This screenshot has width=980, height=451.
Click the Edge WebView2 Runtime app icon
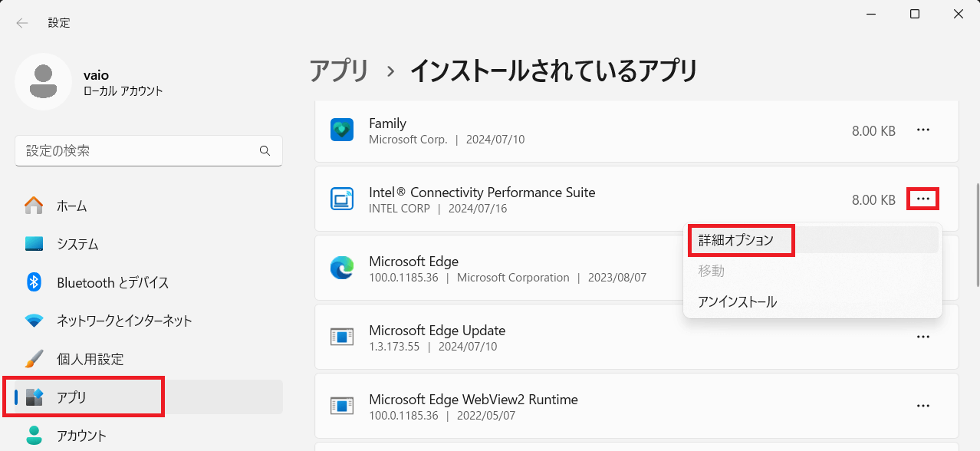tap(341, 407)
